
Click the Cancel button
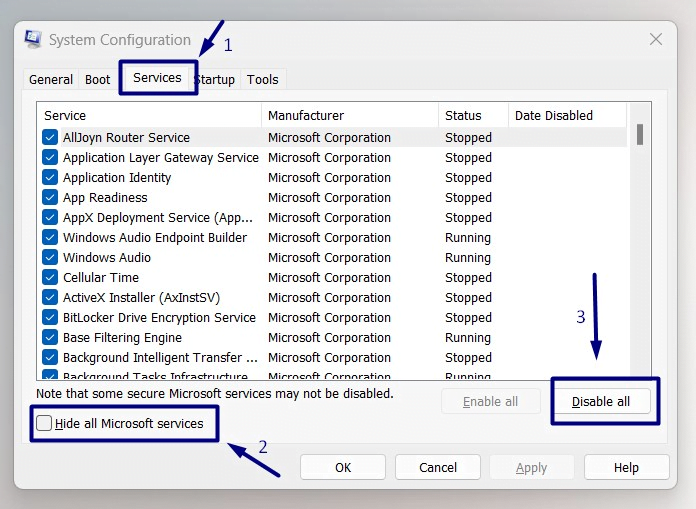click(x=438, y=467)
